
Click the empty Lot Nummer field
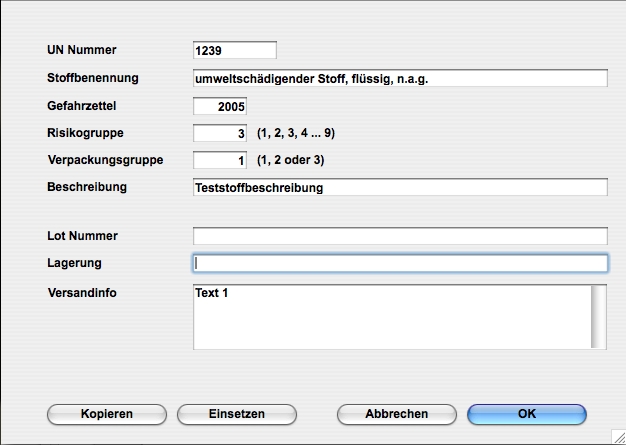[x=400, y=236]
